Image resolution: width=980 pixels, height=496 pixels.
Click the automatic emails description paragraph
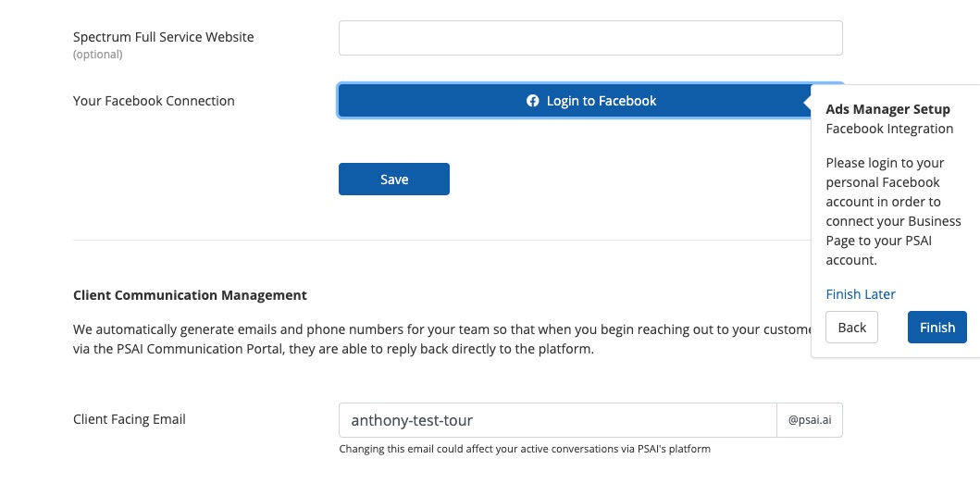click(x=435, y=339)
